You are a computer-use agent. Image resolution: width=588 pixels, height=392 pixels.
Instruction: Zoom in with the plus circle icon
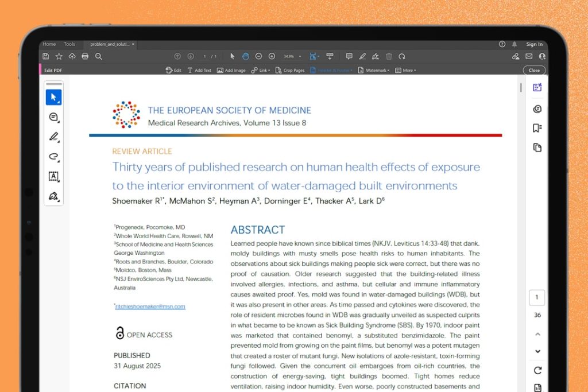point(272,56)
